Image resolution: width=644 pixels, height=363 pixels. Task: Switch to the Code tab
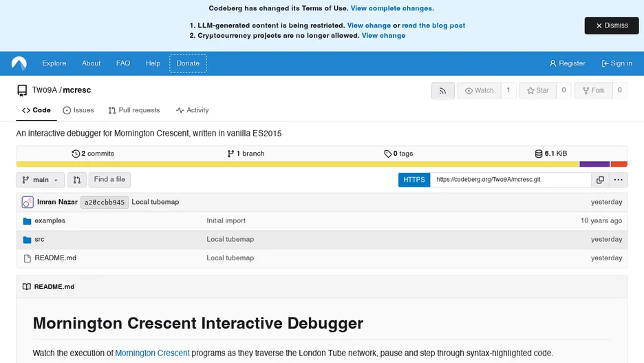pyautogui.click(x=36, y=110)
